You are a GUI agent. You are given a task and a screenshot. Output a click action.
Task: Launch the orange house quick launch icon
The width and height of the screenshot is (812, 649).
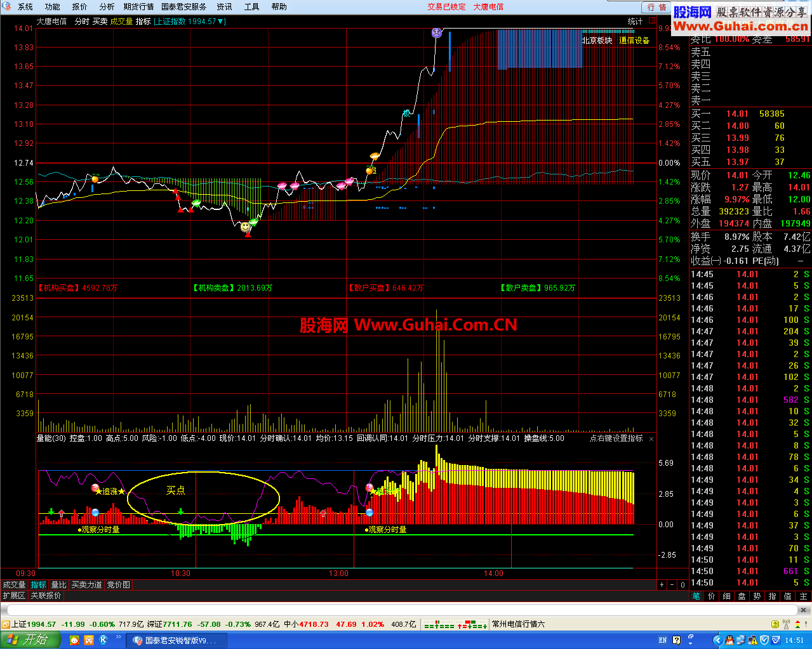point(89,640)
